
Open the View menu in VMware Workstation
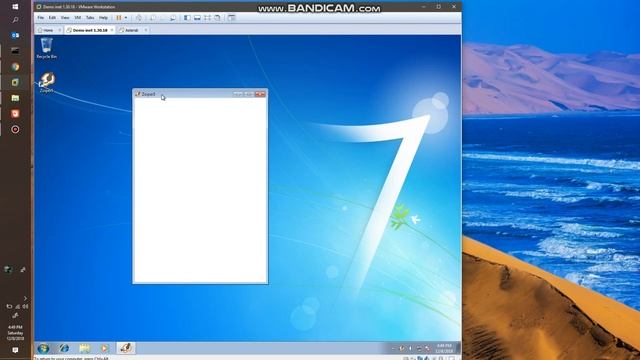click(65, 18)
